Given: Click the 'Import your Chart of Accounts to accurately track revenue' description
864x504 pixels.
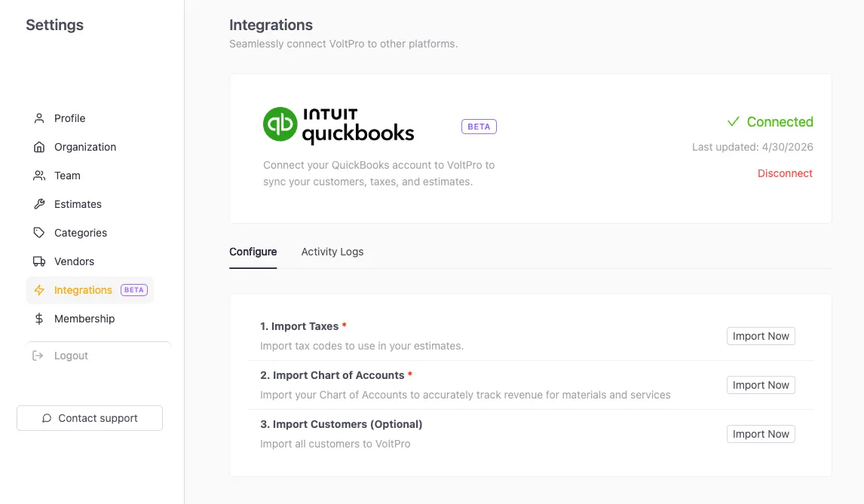Looking at the screenshot, I should tap(465, 395).
